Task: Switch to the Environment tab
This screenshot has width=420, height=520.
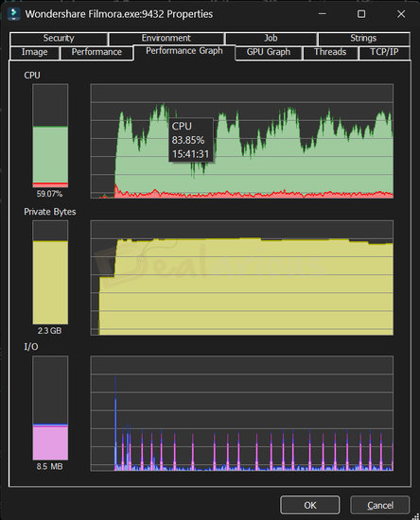Action: coord(166,39)
